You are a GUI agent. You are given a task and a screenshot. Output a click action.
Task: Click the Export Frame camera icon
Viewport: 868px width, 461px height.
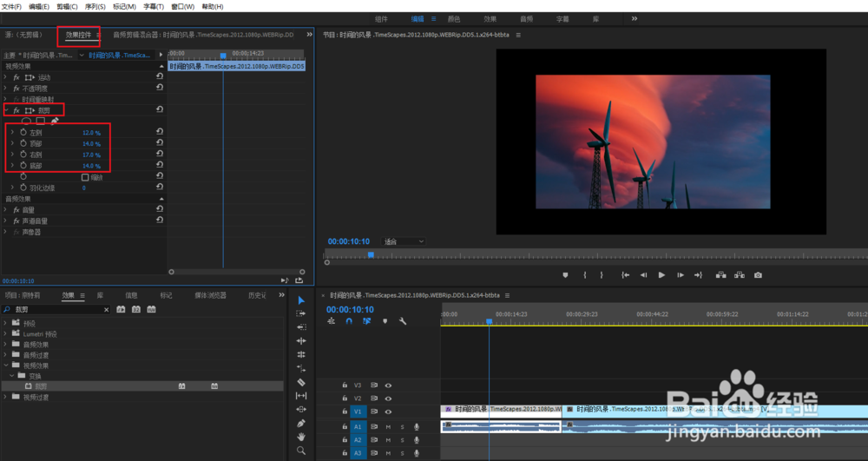(x=758, y=275)
